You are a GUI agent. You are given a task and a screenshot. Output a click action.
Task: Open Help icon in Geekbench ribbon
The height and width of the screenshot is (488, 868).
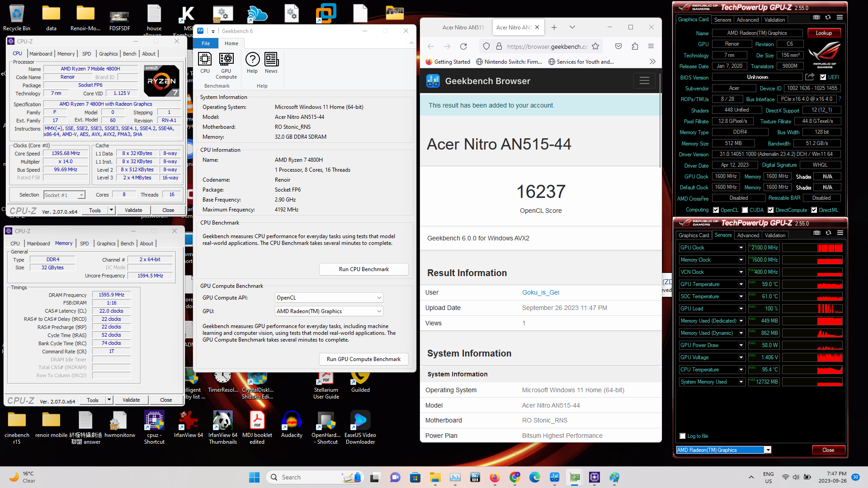point(252,63)
